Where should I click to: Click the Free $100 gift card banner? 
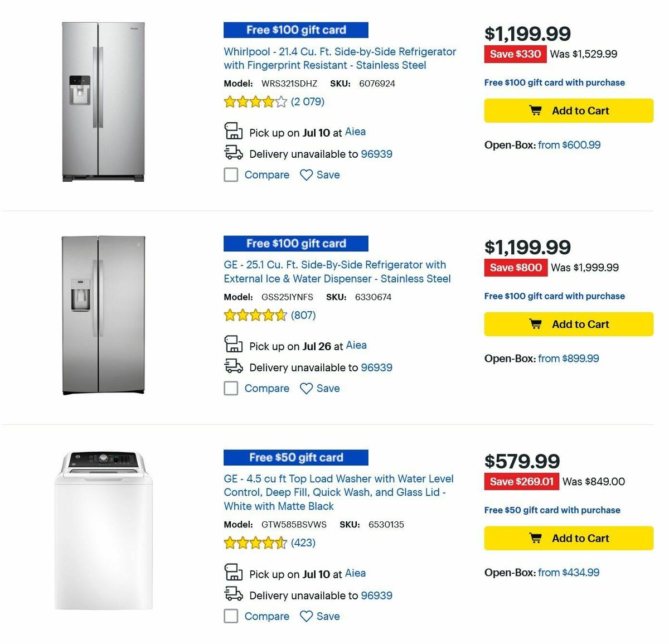tap(295, 30)
